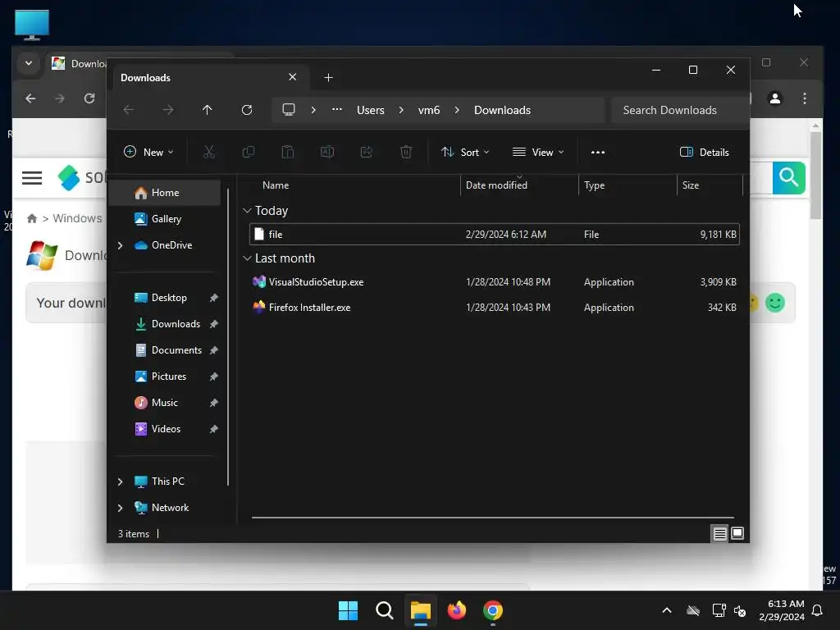Select Home in navigation pane
The width and height of the screenshot is (840, 630).
[165, 193]
